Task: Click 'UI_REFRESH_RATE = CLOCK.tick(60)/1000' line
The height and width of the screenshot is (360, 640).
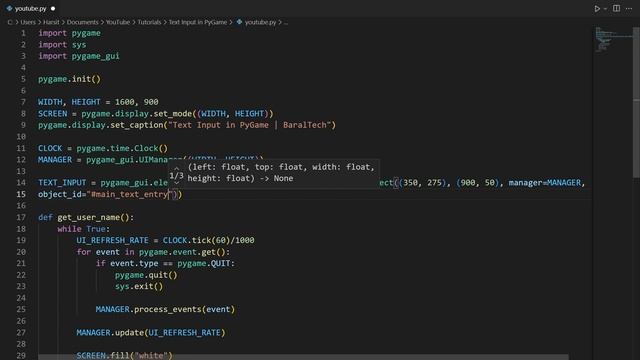Action: tap(165, 240)
